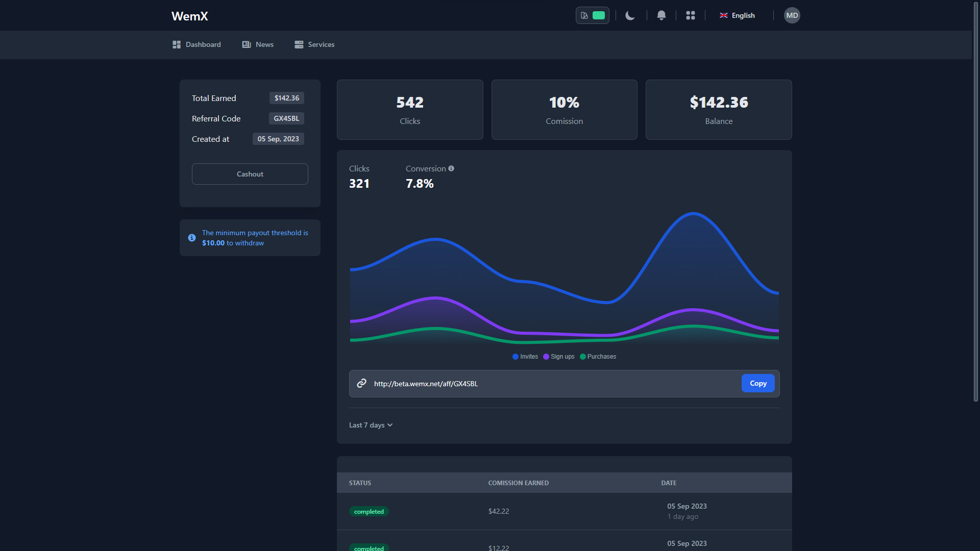Switch to dark mode moon icon
The width and height of the screenshot is (980, 551).
pyautogui.click(x=630, y=15)
